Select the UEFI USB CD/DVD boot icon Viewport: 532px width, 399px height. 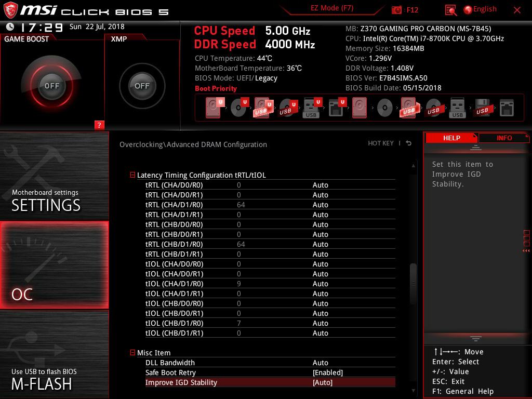point(288,108)
